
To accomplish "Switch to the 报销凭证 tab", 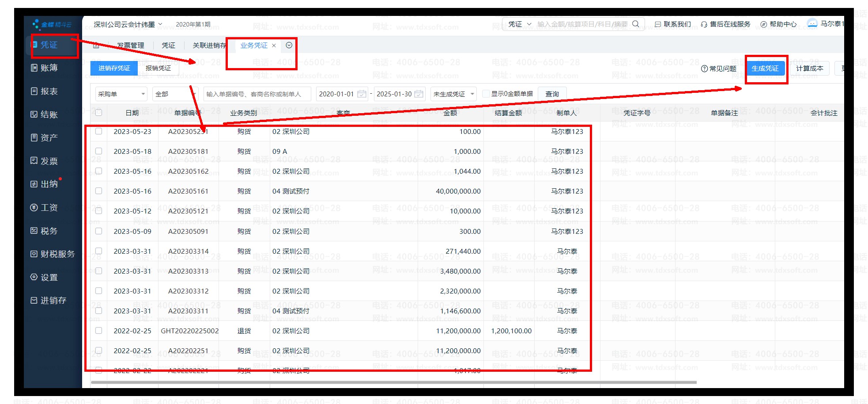I will point(158,68).
